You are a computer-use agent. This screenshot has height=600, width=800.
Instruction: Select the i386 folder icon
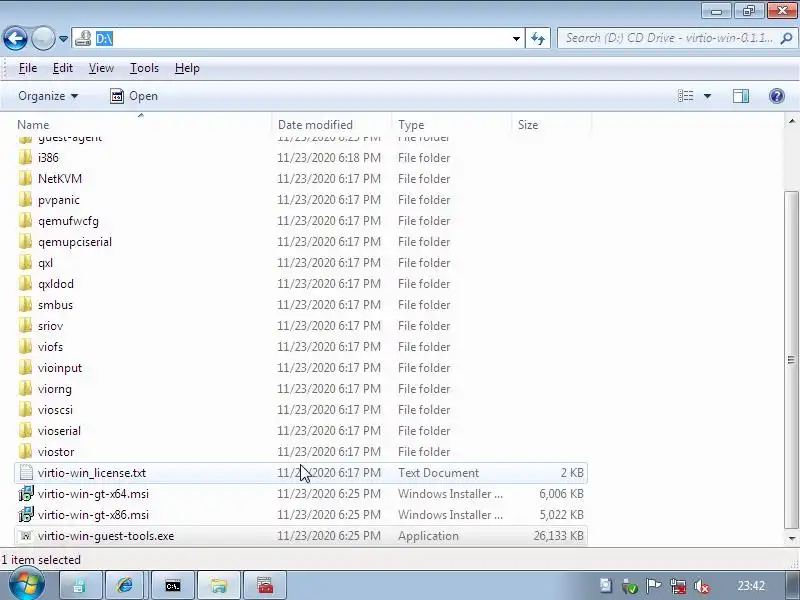(x=26, y=158)
